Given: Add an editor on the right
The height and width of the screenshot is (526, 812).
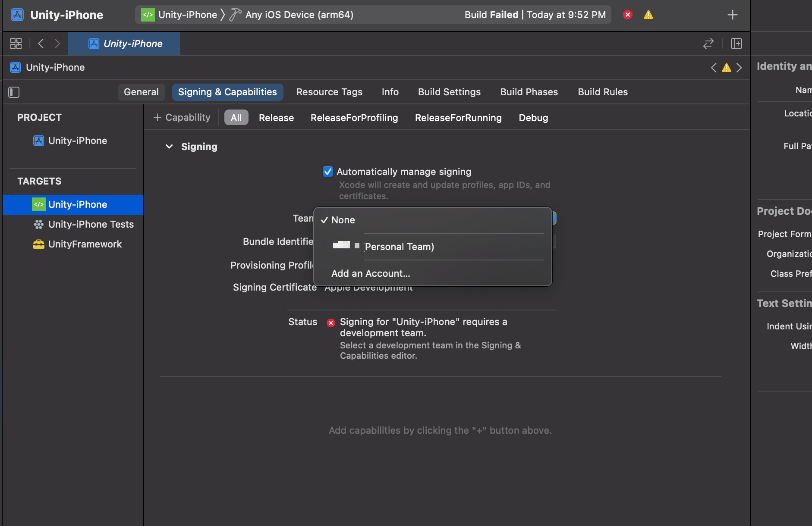Looking at the screenshot, I should 736,44.
